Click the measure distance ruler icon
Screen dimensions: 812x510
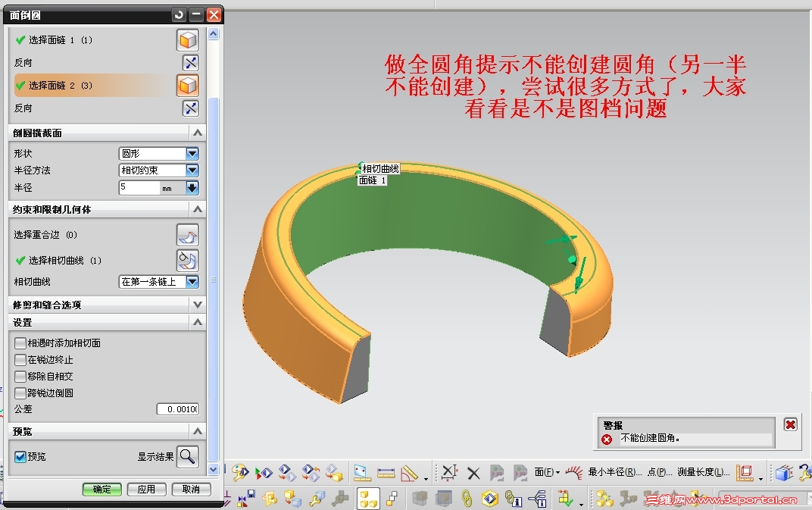[386, 473]
